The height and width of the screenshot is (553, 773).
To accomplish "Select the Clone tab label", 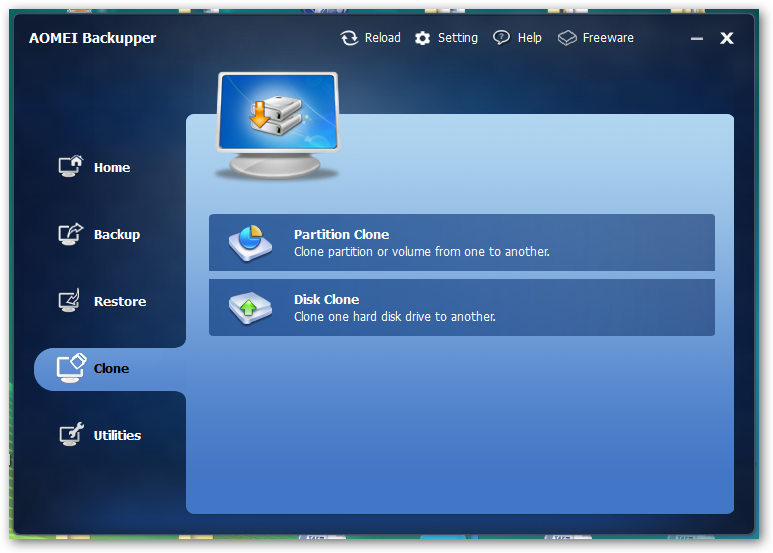I will 111,368.
